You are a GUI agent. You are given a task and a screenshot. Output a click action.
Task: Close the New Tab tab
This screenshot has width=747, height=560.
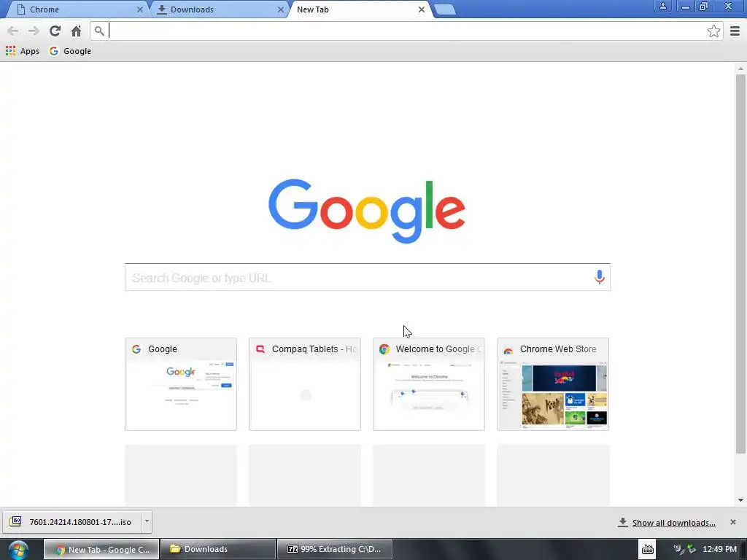421,9
